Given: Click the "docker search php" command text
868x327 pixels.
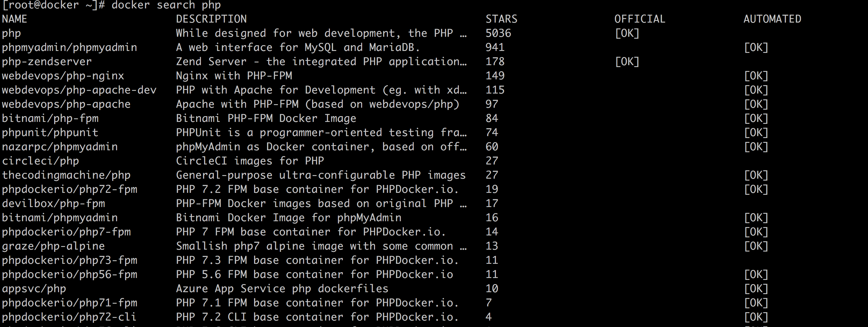Looking at the screenshot, I should coord(166,5).
